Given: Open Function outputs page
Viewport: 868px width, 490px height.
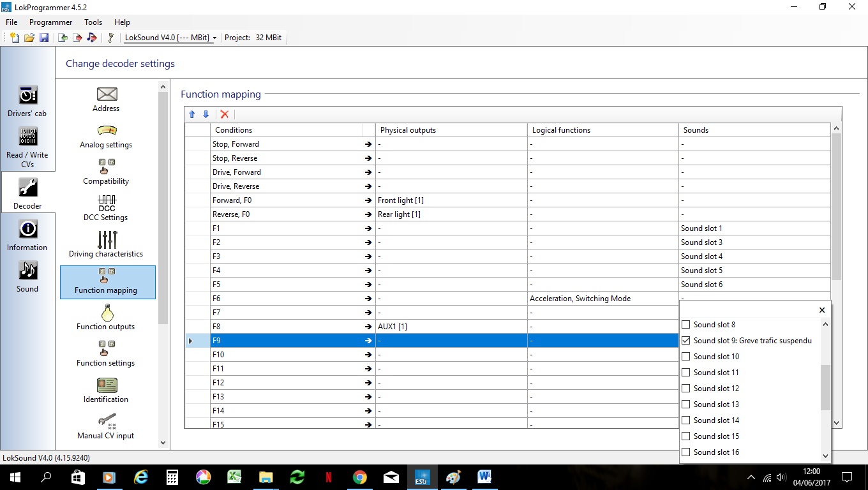Looking at the screenshot, I should (106, 318).
